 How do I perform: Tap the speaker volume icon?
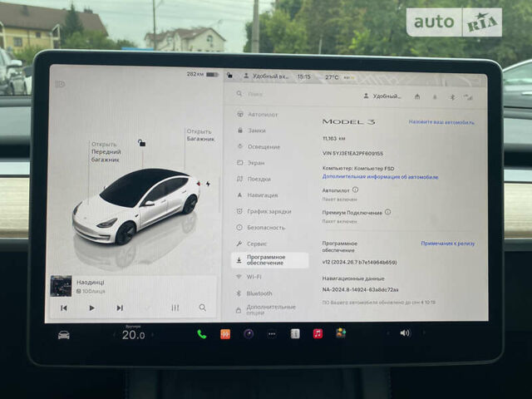point(405,333)
